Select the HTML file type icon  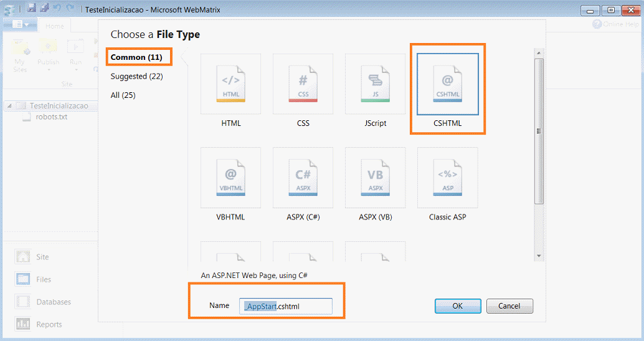click(231, 84)
